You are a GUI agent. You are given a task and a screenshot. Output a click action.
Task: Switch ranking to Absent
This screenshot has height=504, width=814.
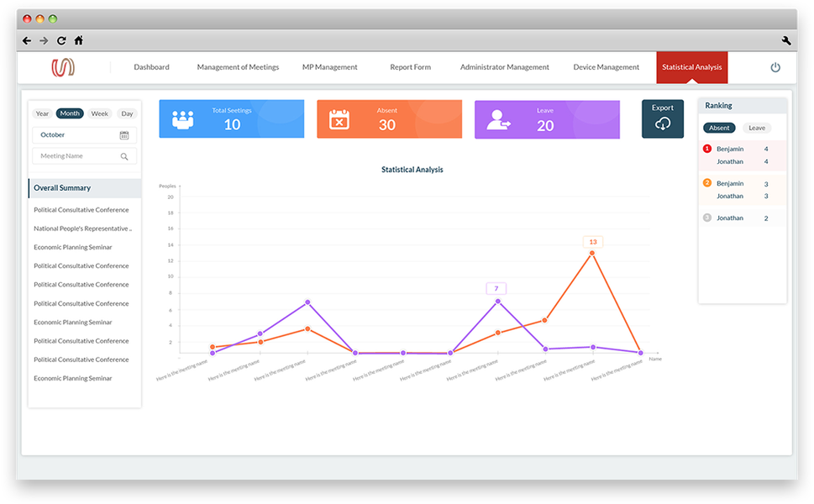coord(719,128)
